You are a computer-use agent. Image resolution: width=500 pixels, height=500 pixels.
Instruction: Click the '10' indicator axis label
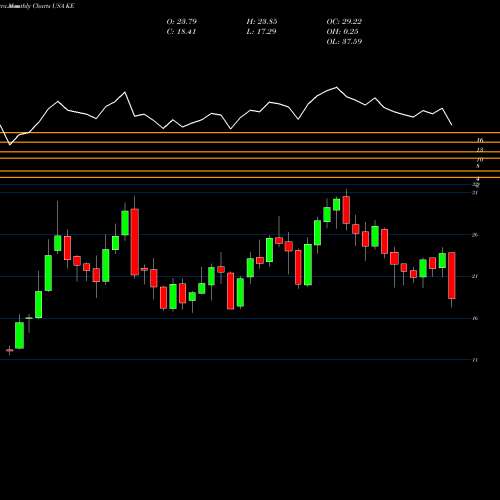480,160
